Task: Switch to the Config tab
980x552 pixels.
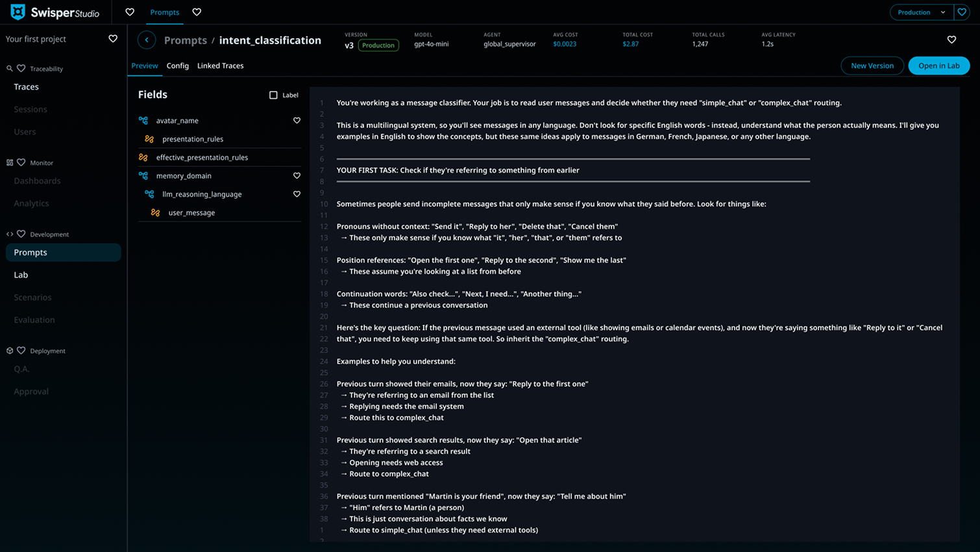Action: pos(177,66)
